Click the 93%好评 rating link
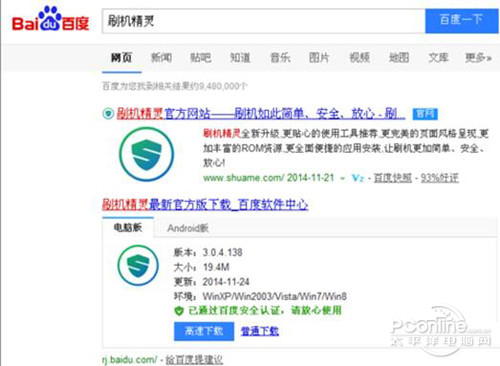This screenshot has height=366, width=500. tap(439, 178)
